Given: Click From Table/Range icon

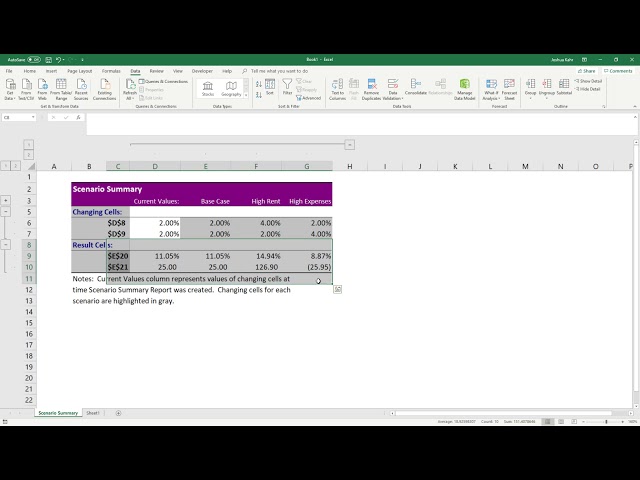Looking at the screenshot, I should tap(61, 89).
